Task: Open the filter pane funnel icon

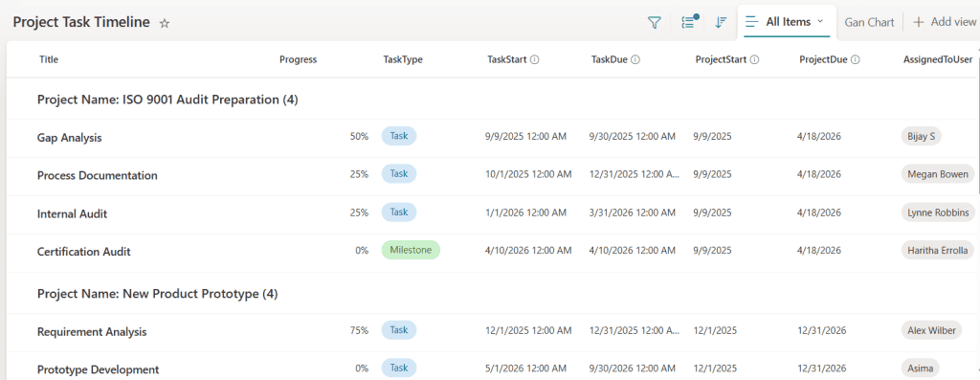Action: tap(654, 23)
